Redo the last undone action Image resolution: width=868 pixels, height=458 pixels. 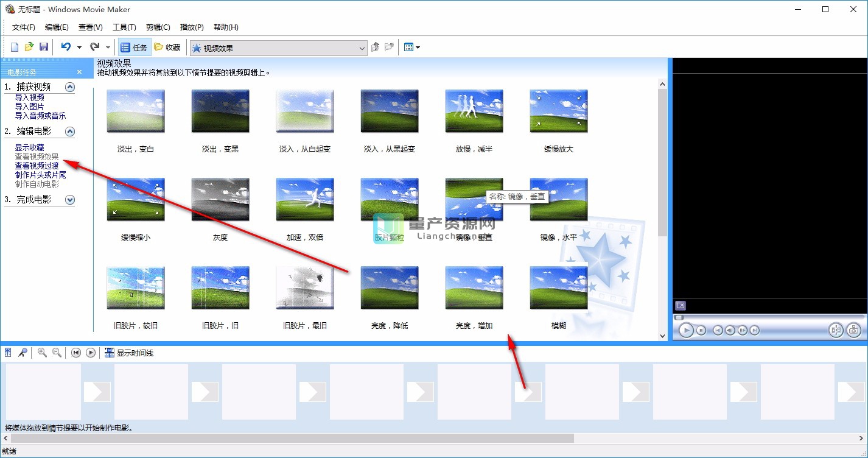click(94, 47)
